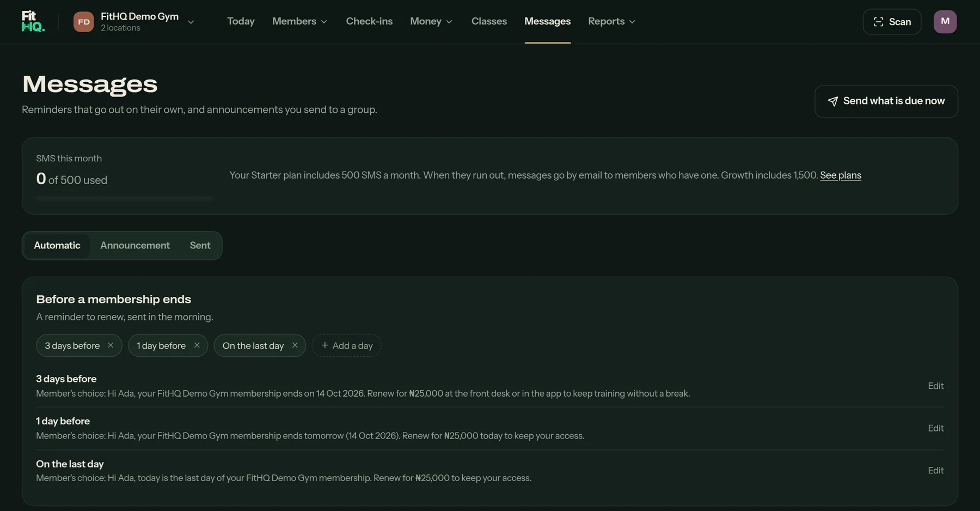
Task: Go to the Today page
Action: click(241, 21)
